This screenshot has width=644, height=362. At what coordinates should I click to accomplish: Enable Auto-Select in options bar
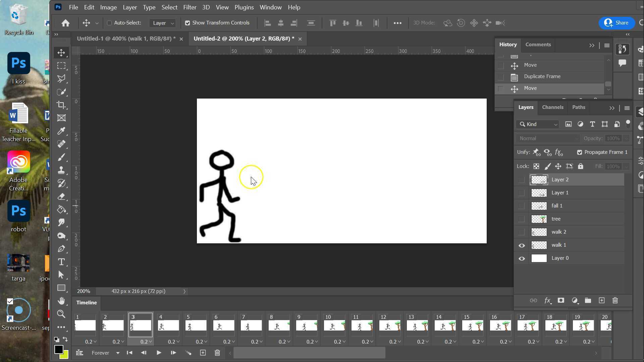click(x=109, y=23)
